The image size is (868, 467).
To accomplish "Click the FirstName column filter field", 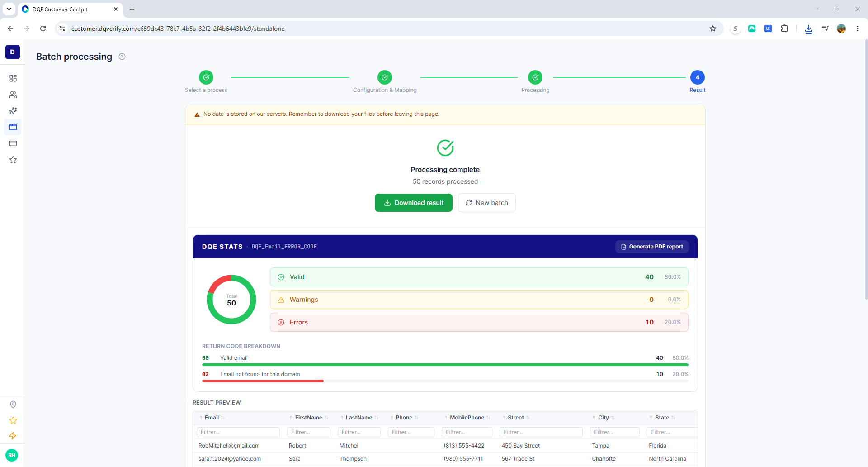I will 309,432.
